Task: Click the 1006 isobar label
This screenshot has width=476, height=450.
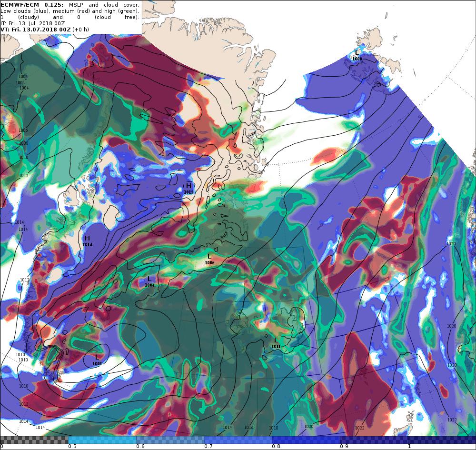Action: click(x=23, y=130)
